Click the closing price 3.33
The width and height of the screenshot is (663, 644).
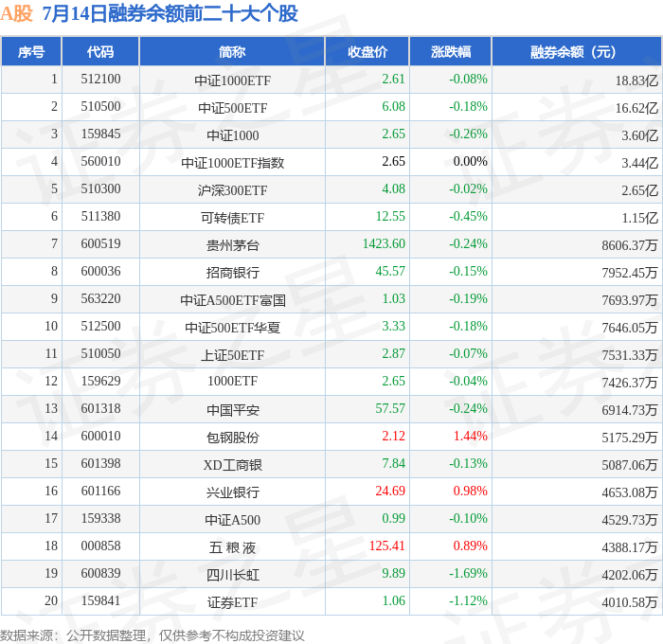tap(393, 327)
